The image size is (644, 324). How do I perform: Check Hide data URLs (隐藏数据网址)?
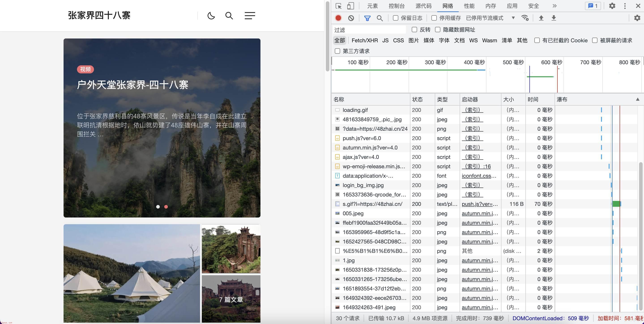click(x=437, y=30)
